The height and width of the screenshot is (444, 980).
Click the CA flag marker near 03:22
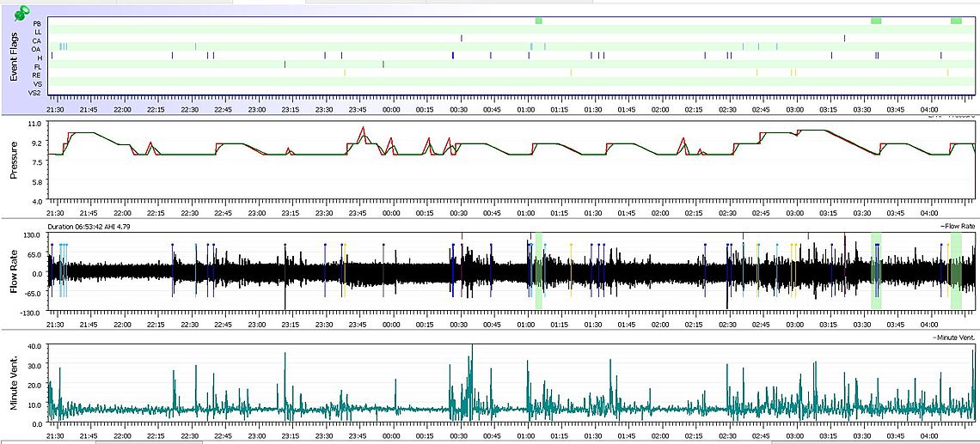844,39
